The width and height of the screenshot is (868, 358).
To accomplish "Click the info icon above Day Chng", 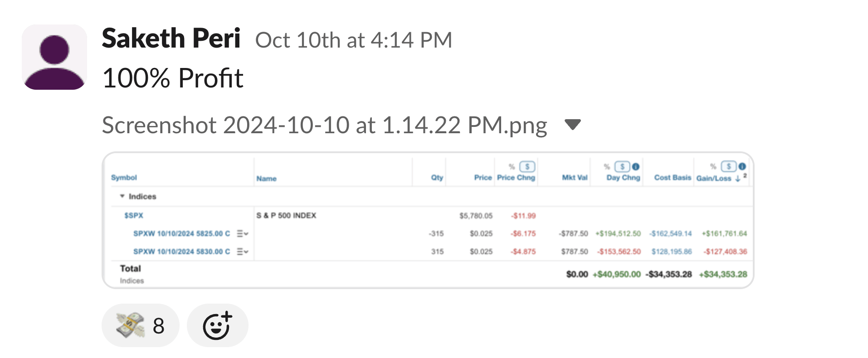I will click(x=636, y=166).
